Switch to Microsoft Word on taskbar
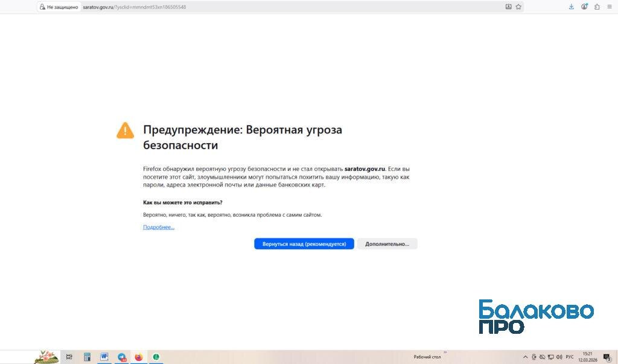 pos(104,357)
